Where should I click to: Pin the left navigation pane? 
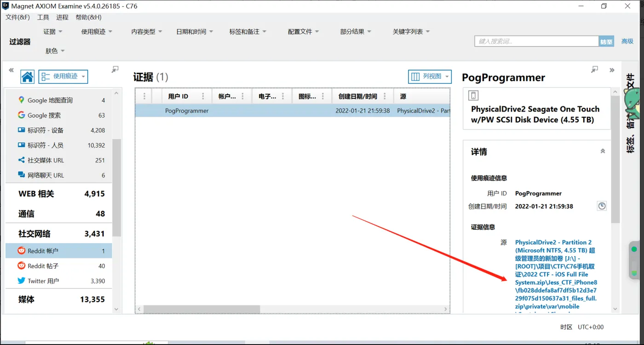click(x=115, y=69)
